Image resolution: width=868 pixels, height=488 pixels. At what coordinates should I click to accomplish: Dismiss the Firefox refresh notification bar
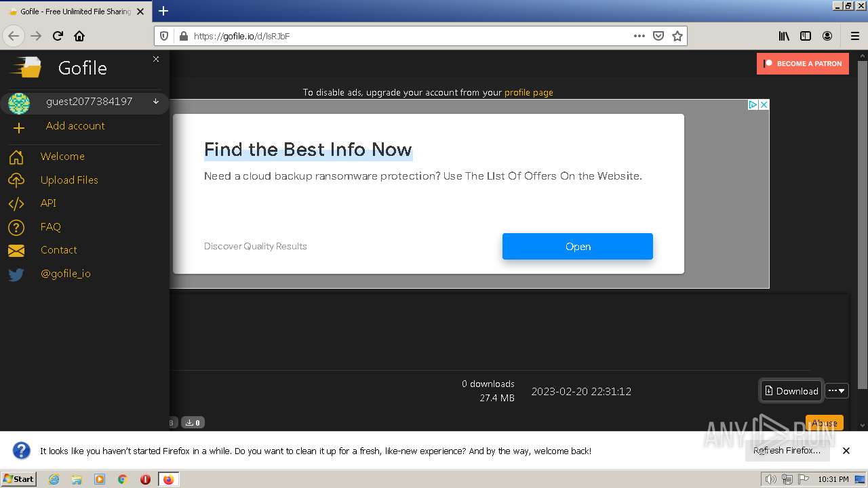tap(846, 451)
